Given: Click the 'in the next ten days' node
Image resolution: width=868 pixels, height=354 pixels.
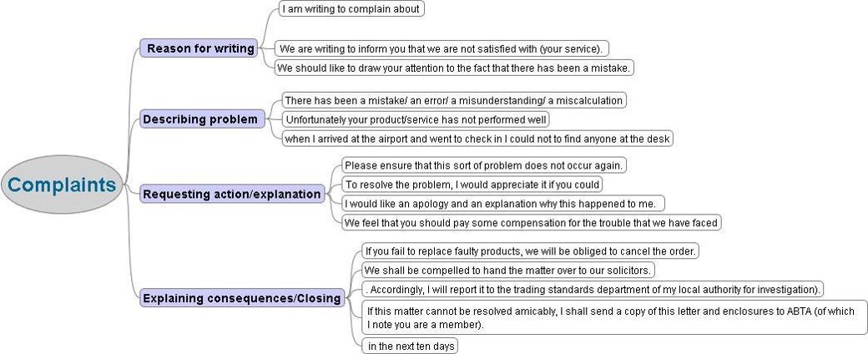Looking at the screenshot, I should tap(410, 346).
